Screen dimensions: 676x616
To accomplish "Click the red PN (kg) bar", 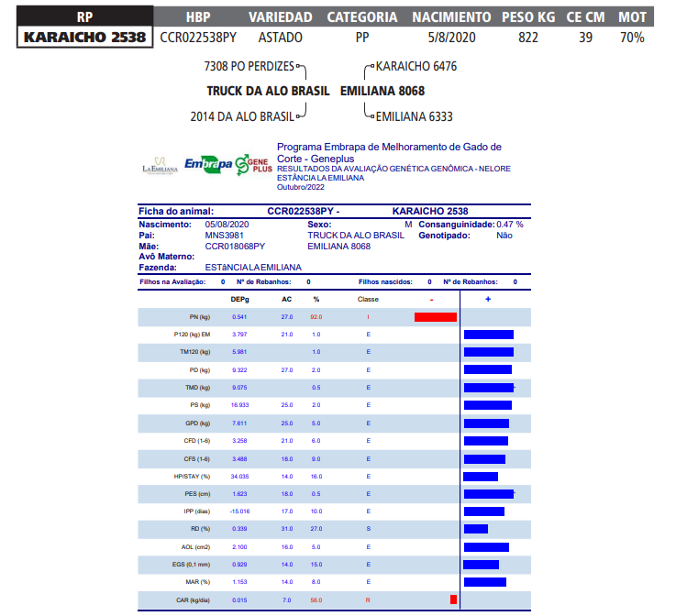I will 435,317.
